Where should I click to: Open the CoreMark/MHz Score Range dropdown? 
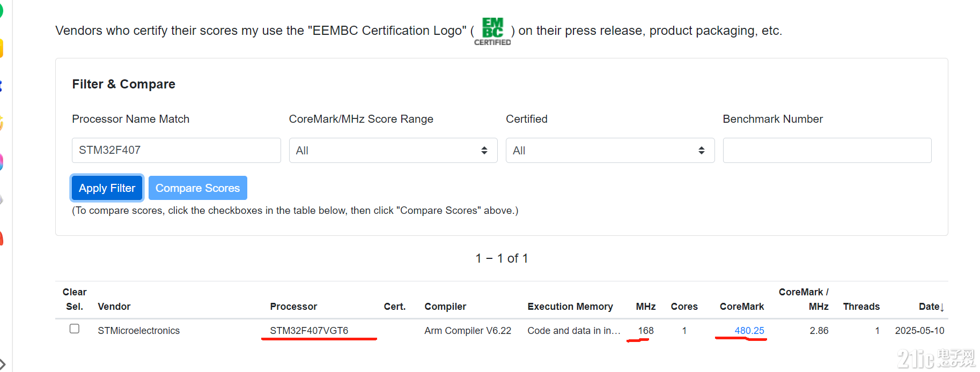point(393,151)
